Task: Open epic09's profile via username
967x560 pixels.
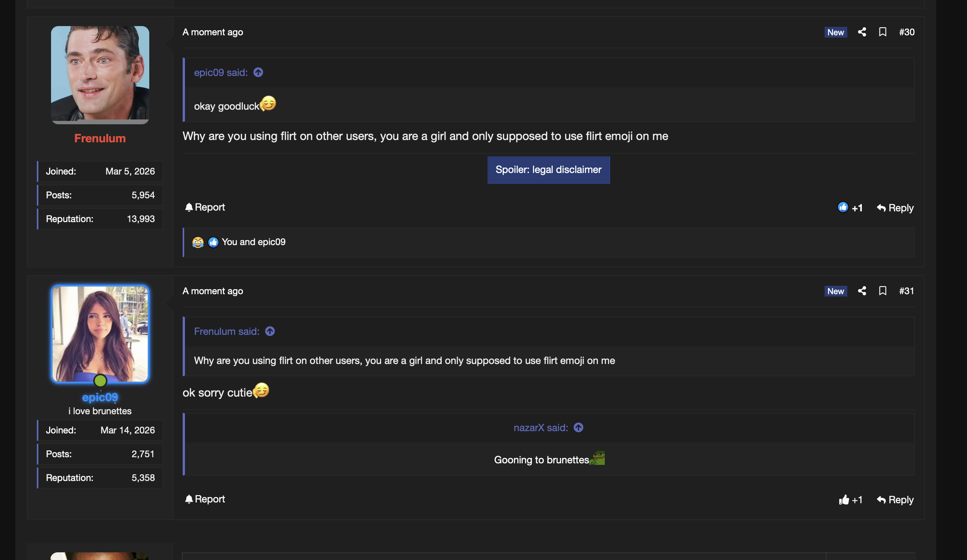Action: (x=100, y=397)
